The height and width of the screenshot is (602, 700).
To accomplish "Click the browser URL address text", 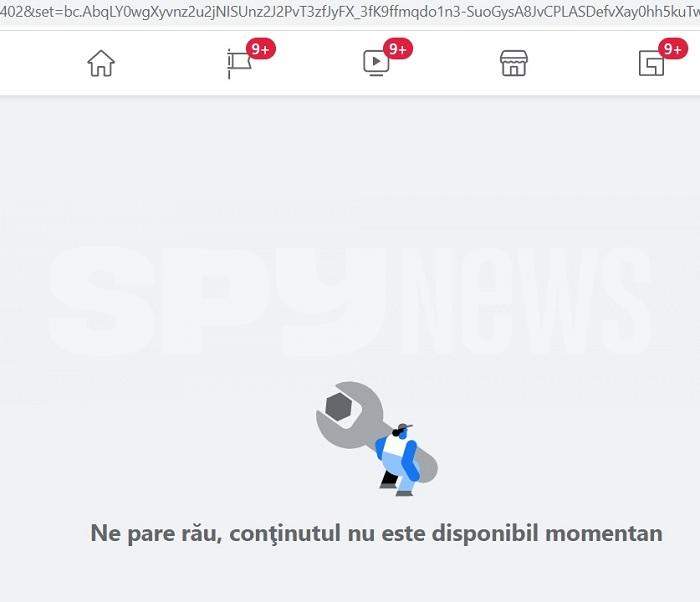I will (x=350, y=12).
